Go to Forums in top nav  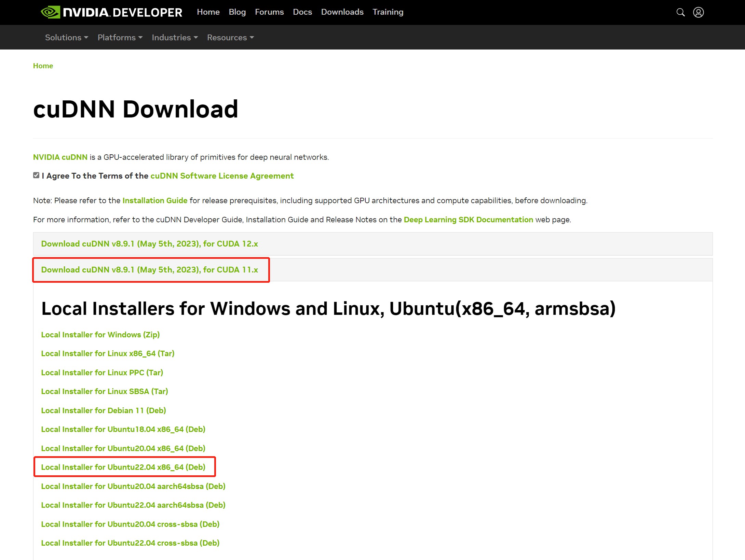pyautogui.click(x=269, y=12)
